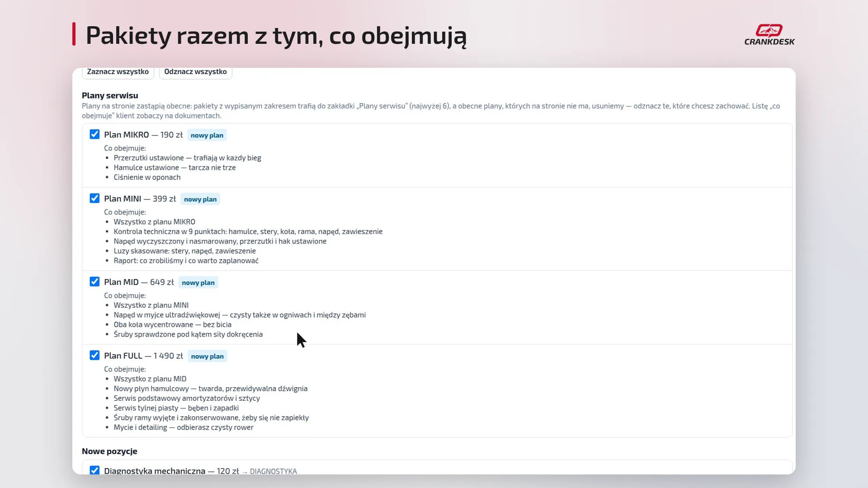Image resolution: width=868 pixels, height=488 pixels.
Task: Toggle the Plan FULL checkbox
Action: coord(94,355)
